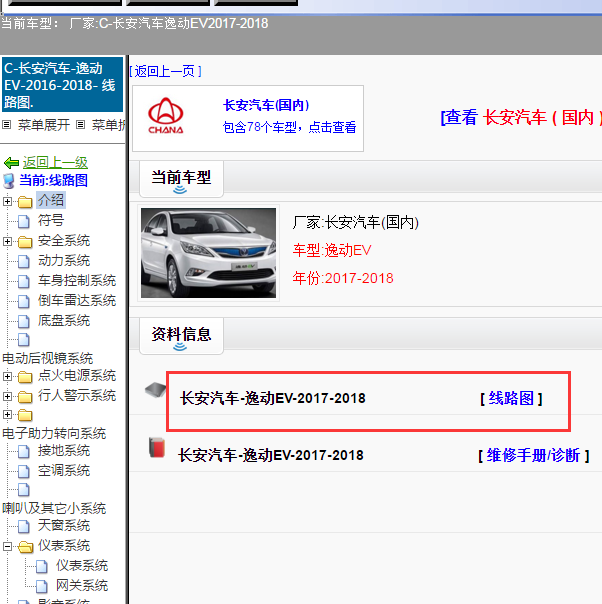Click the page icon beside 底盘系统
Viewport: 602px width, 604px height.
(x=24, y=321)
